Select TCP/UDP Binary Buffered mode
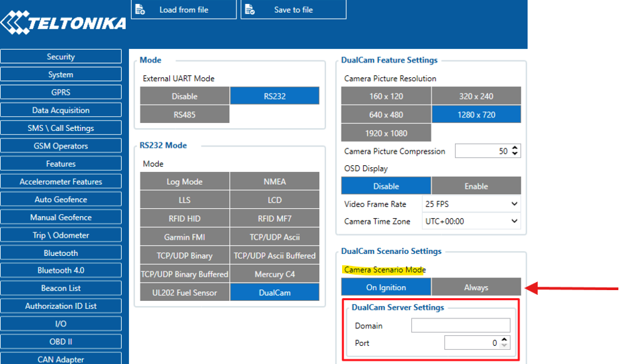Viewport: 619px width, 364px height. (x=184, y=274)
